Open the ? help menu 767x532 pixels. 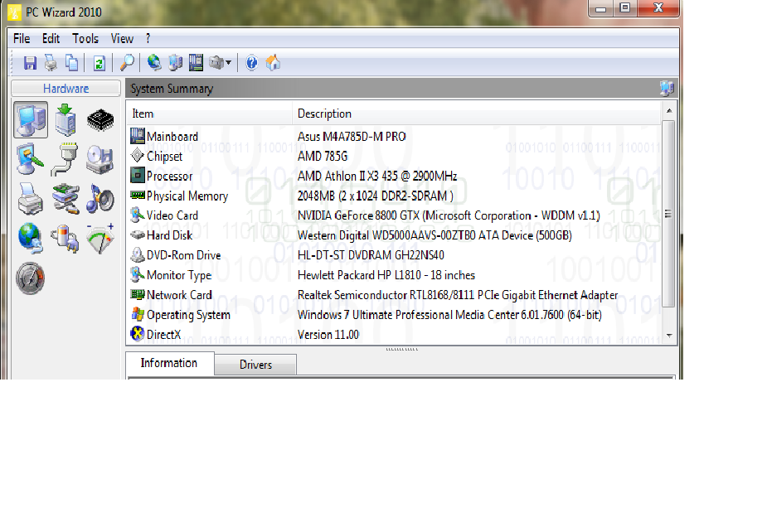(148, 39)
